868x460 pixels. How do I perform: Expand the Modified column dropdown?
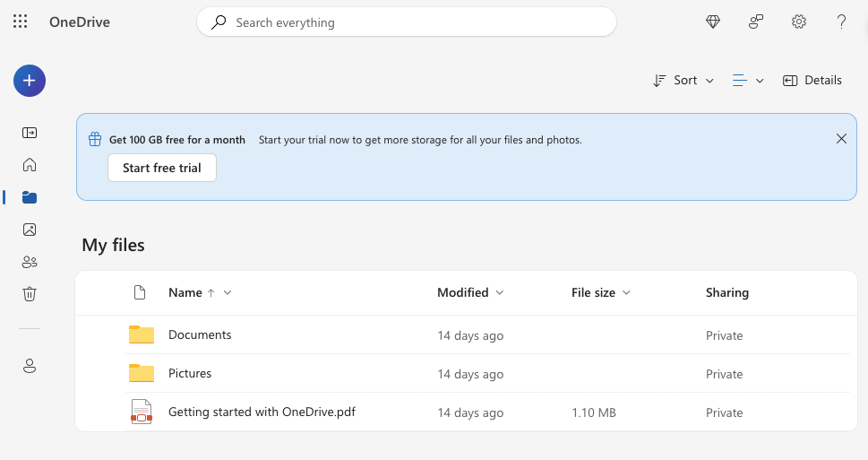tap(499, 292)
